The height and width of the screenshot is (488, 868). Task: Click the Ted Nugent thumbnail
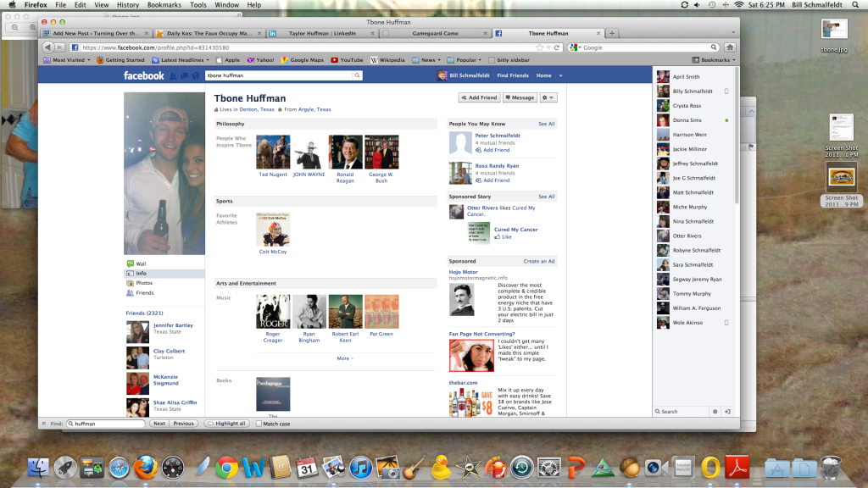pyautogui.click(x=273, y=152)
